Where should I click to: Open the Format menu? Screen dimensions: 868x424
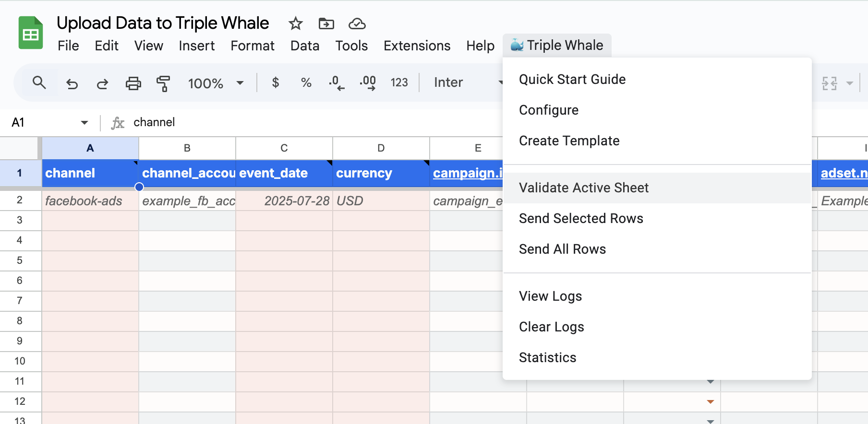(253, 46)
